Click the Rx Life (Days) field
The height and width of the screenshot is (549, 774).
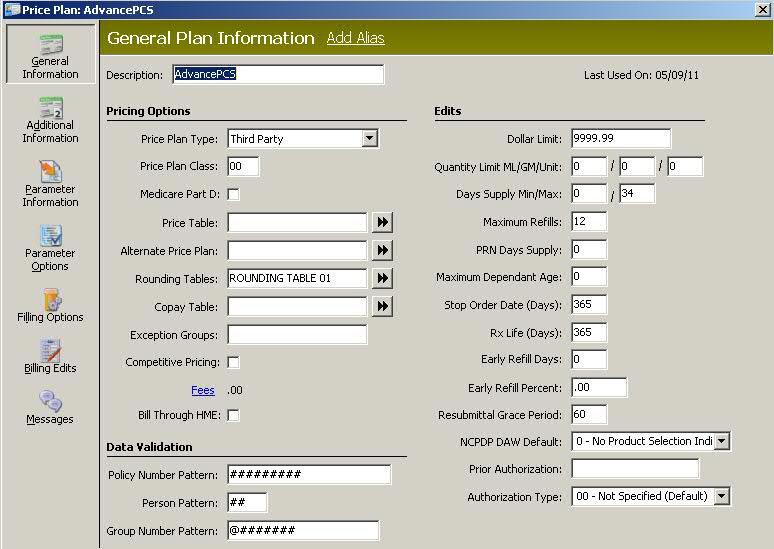tap(589, 332)
